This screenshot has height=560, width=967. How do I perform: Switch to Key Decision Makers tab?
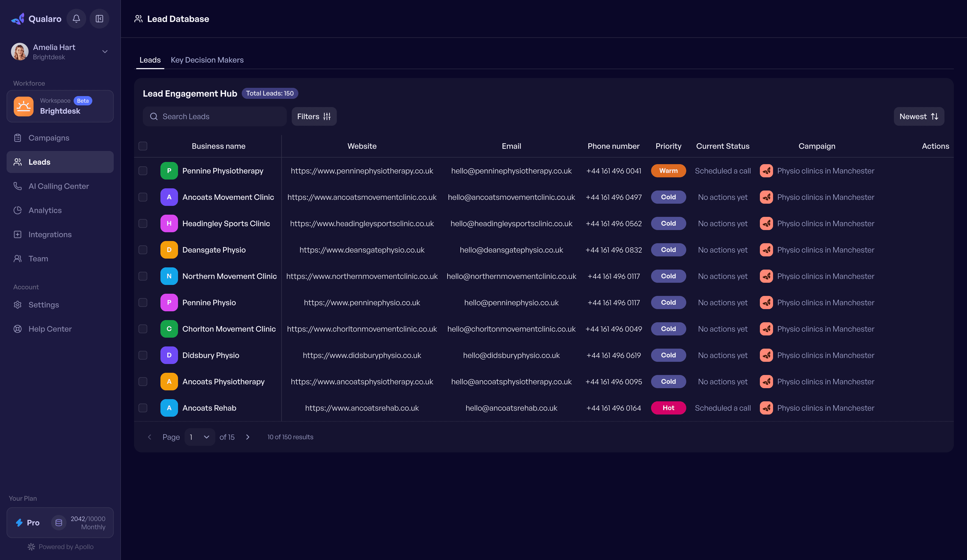207,60
